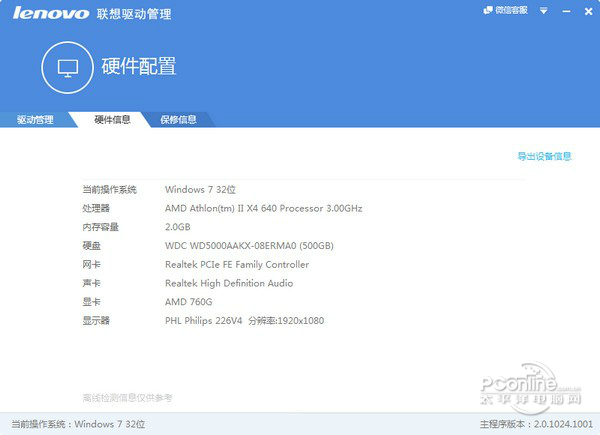Click the Lenovo logo in the header
The height and width of the screenshot is (435, 600).
51,13
